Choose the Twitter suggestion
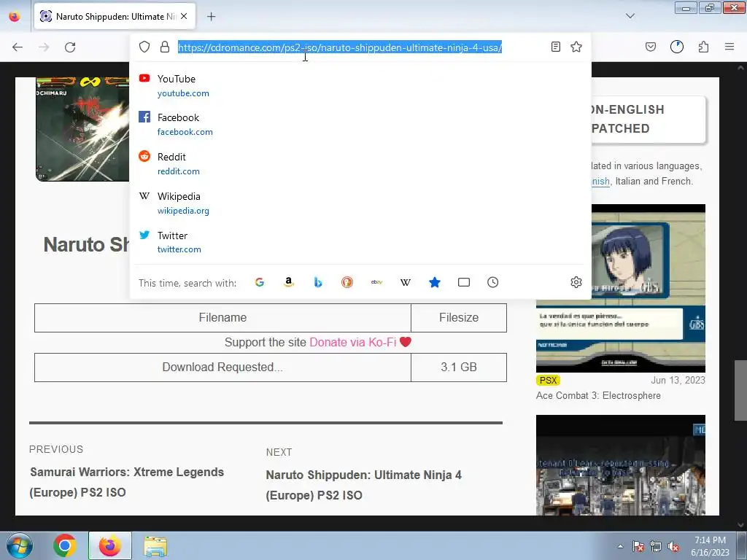Viewport: 747px width, 560px height. (x=360, y=242)
